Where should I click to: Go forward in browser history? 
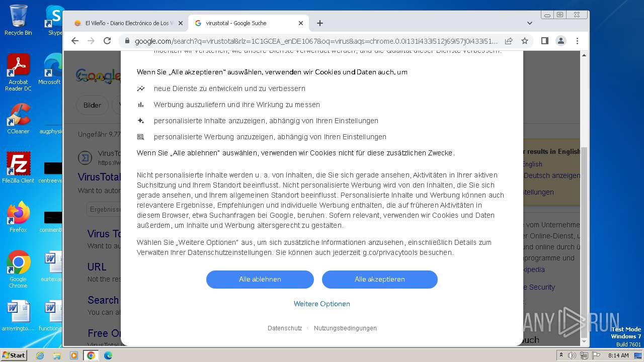click(x=91, y=41)
